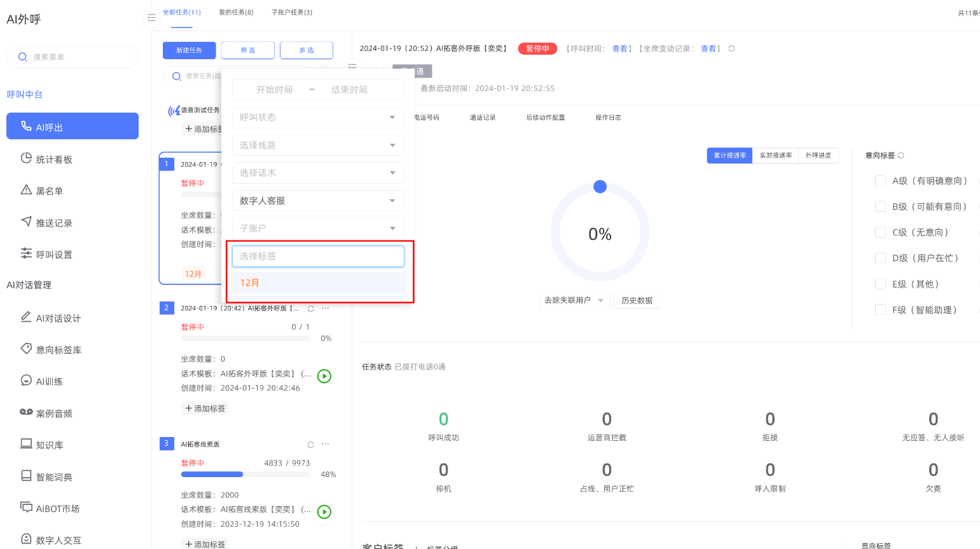Click the 历史数据 button
The width and height of the screenshot is (980, 549).
[x=637, y=300]
